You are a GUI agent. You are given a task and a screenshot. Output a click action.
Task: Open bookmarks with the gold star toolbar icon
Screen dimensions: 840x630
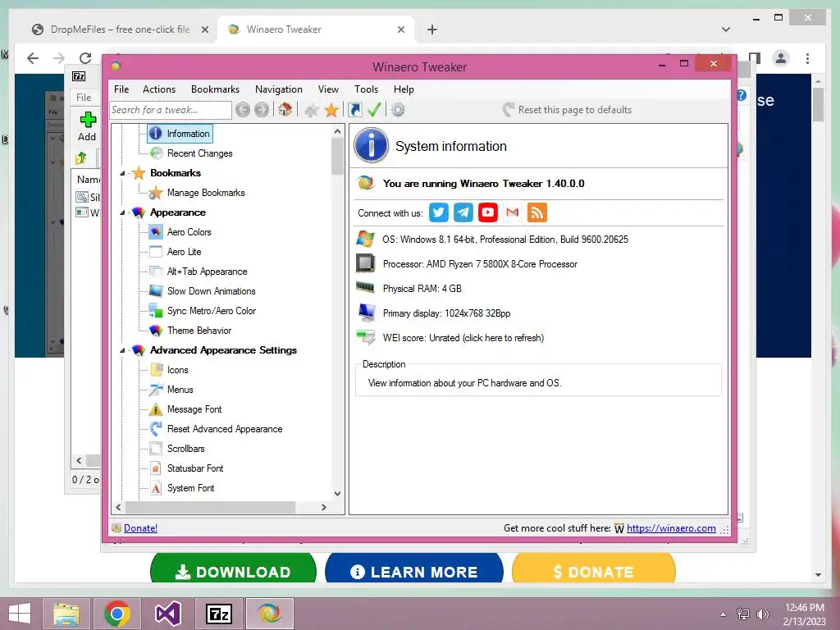click(331, 111)
